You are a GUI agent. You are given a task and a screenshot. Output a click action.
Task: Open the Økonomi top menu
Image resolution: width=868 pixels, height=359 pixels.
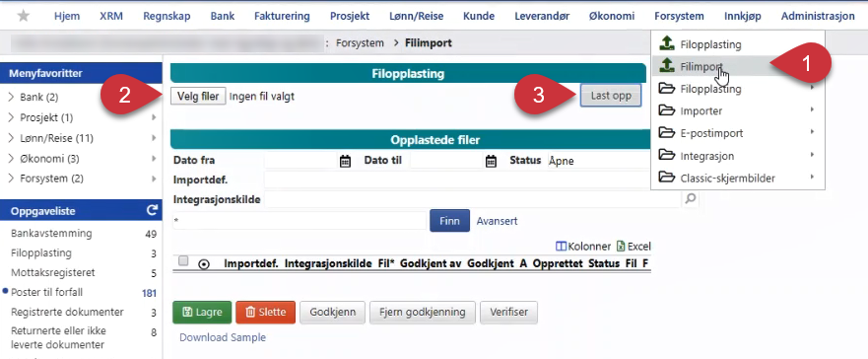click(612, 16)
